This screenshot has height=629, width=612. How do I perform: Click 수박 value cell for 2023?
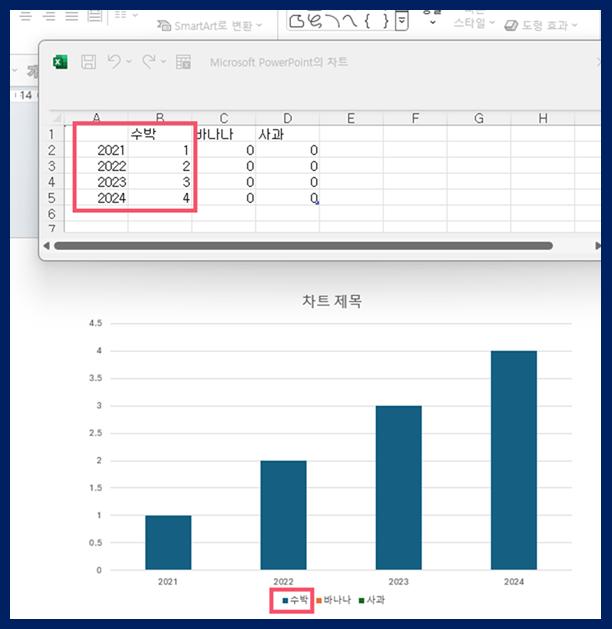[x=160, y=182]
